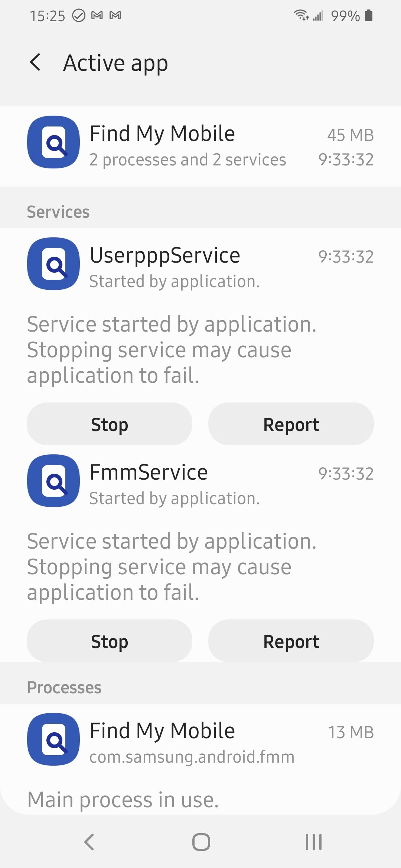This screenshot has height=868, width=401.
Task: Stop the FmmService service
Action: click(110, 641)
